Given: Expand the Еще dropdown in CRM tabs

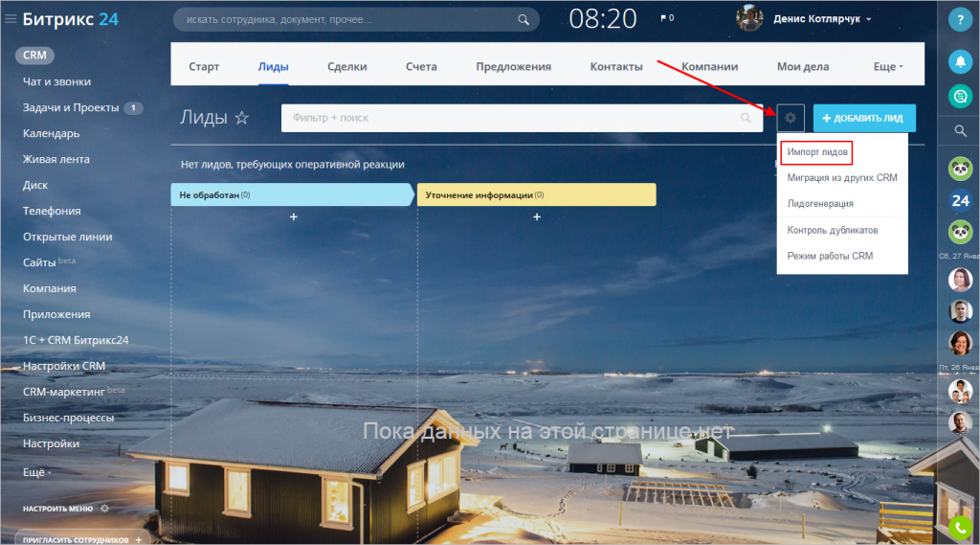Looking at the screenshot, I should tap(888, 66).
